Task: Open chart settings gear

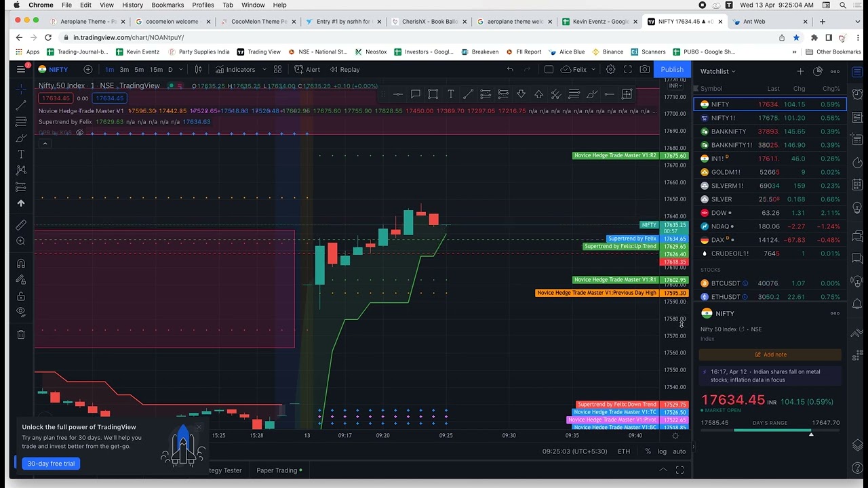Action: click(610, 69)
